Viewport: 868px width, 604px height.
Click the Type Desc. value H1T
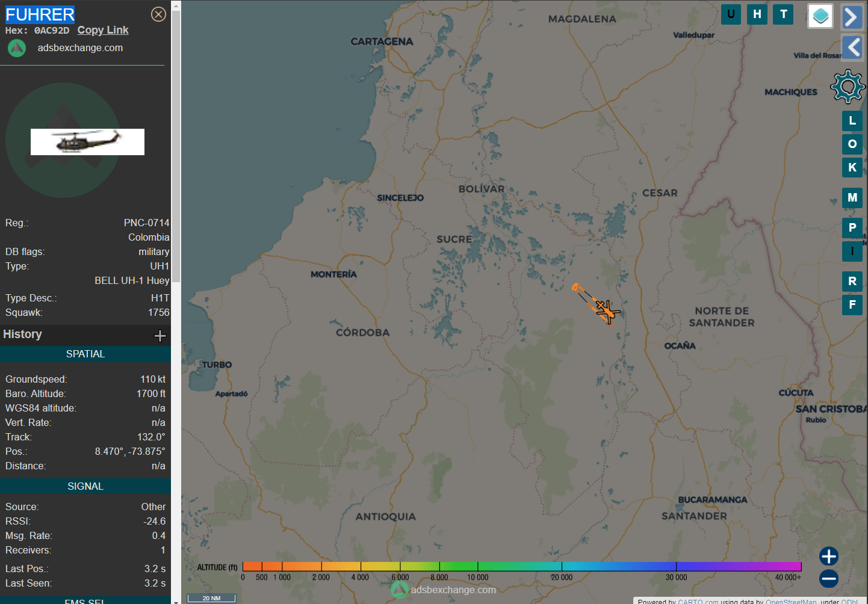pyautogui.click(x=160, y=298)
